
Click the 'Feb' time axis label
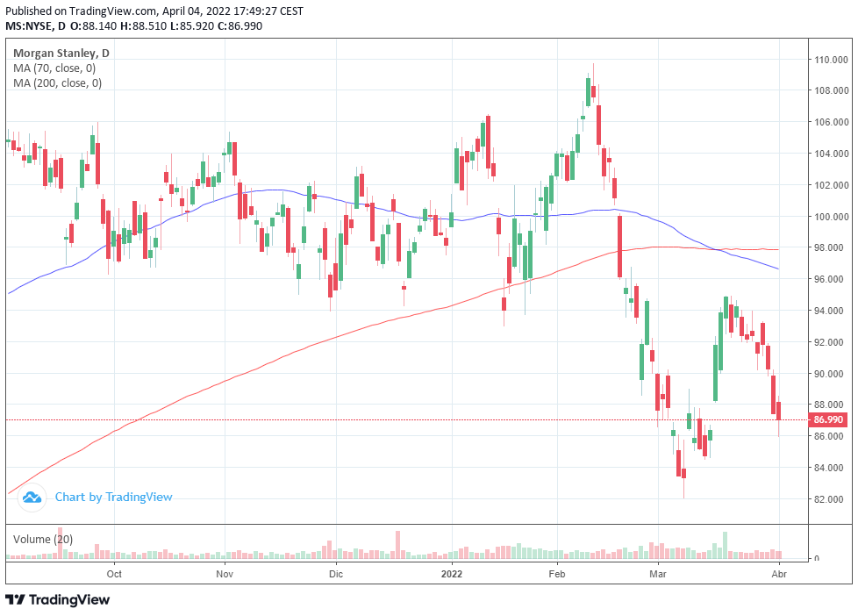557,574
